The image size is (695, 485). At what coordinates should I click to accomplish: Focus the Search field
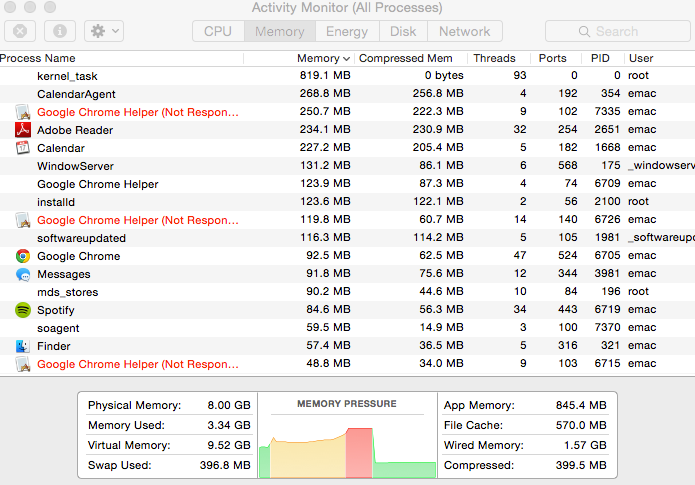point(617,31)
